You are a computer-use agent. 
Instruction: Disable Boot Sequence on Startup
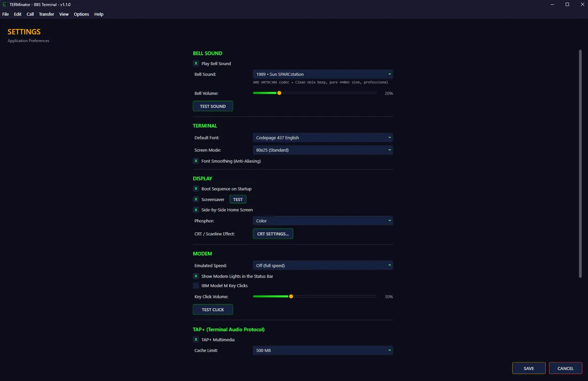[x=196, y=189]
